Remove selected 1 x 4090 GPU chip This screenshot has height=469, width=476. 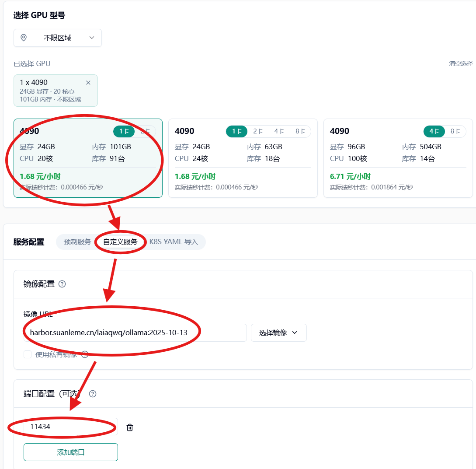[88, 83]
